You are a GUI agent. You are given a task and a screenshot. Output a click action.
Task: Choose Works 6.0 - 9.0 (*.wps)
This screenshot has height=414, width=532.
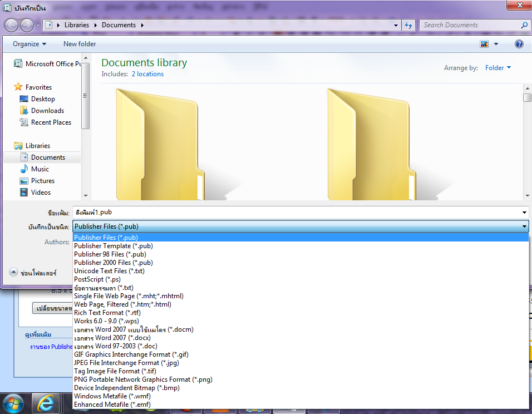point(301,321)
